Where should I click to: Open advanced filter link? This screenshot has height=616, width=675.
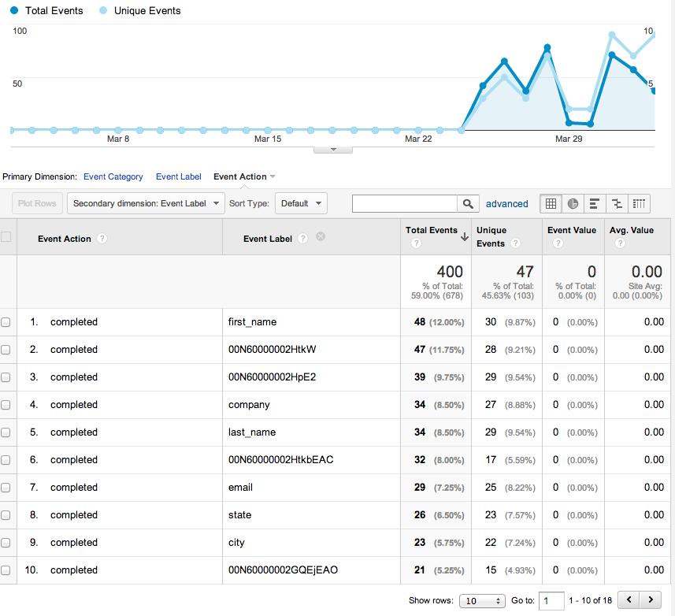tap(506, 203)
